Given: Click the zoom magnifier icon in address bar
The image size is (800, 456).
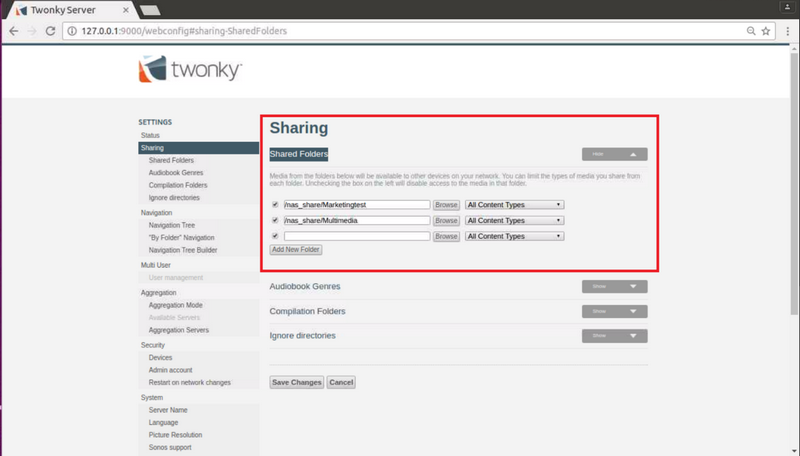Looking at the screenshot, I should [x=751, y=31].
